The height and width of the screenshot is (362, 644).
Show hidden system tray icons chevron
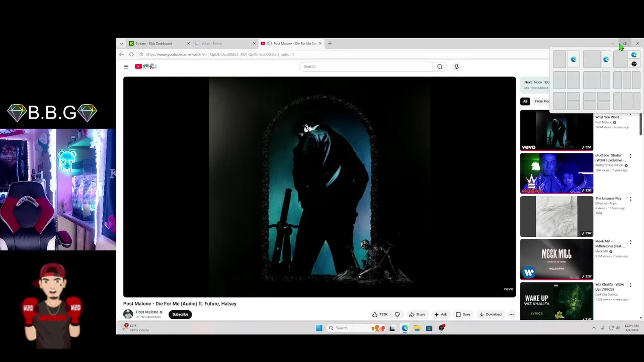coord(594,328)
